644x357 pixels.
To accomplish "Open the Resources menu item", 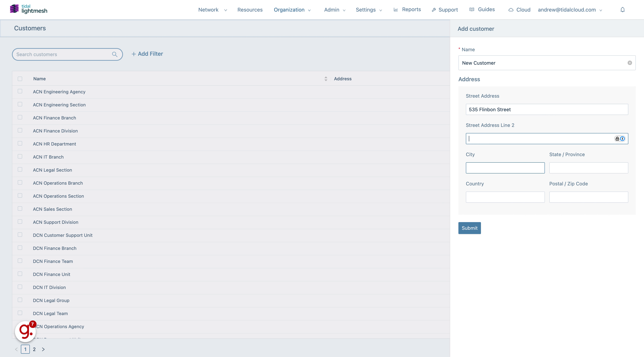I will pyautogui.click(x=250, y=10).
